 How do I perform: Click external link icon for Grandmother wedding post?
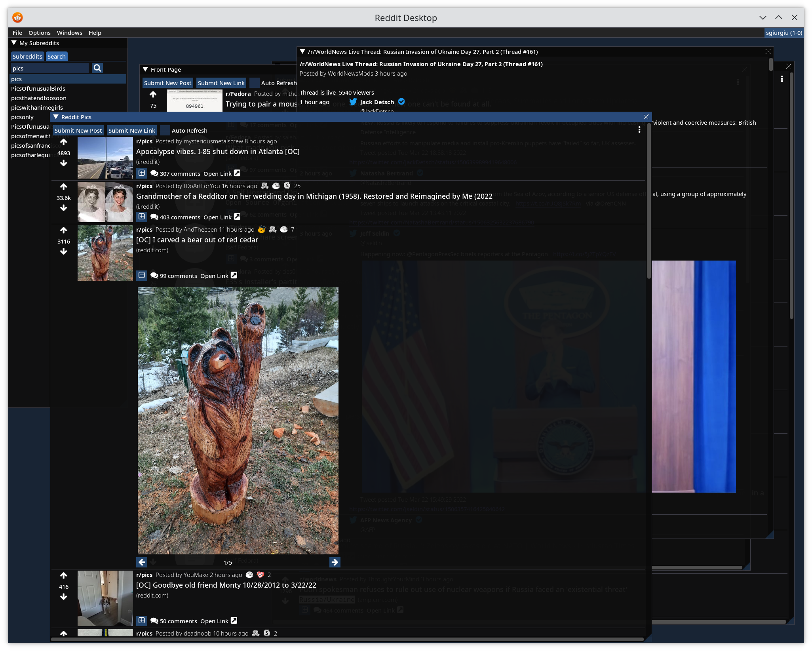tap(237, 217)
